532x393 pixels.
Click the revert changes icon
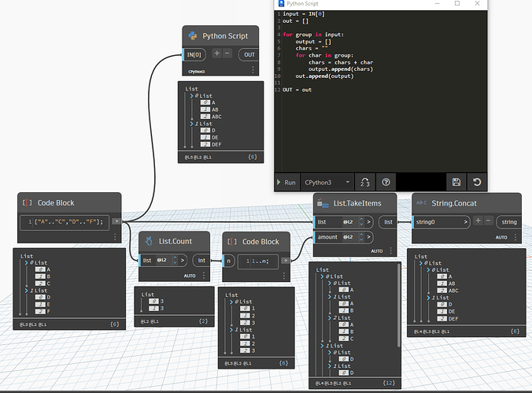click(x=477, y=182)
